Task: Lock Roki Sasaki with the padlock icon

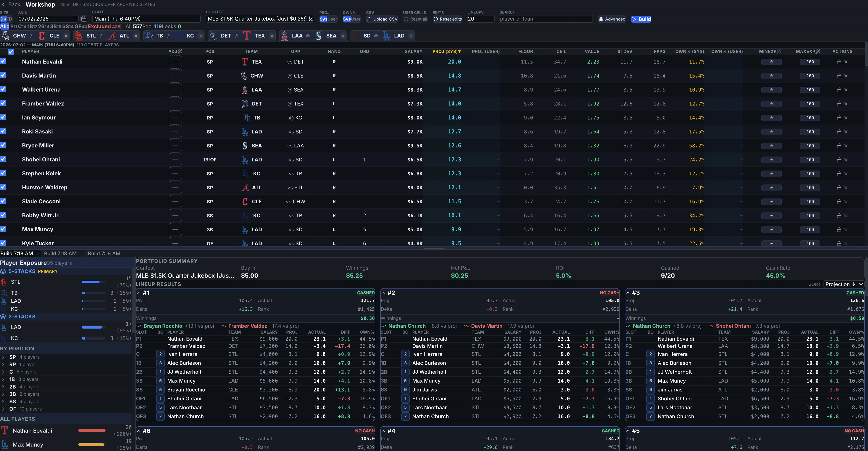Action: (x=839, y=132)
